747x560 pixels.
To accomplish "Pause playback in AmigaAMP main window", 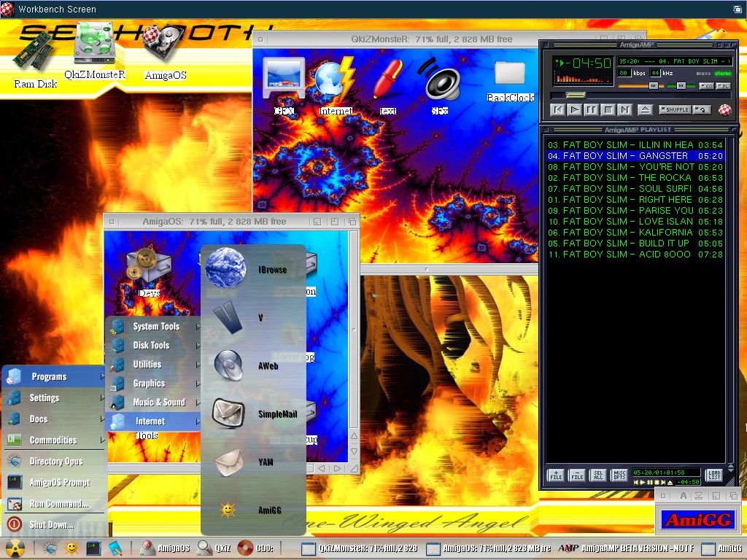I will coord(591,110).
